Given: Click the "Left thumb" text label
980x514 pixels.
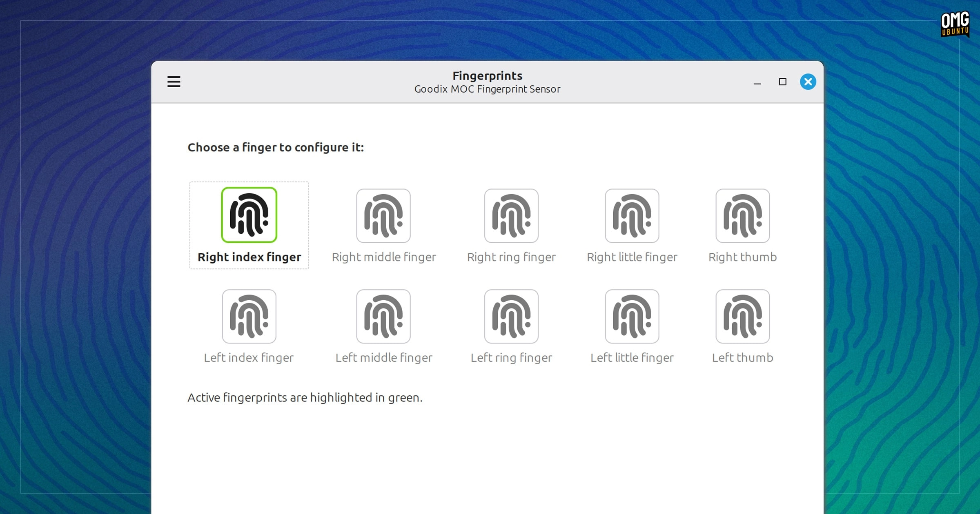Looking at the screenshot, I should pyautogui.click(x=743, y=358).
